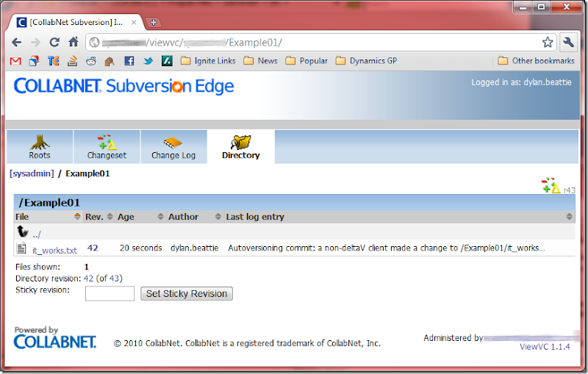Reload the page with the refresh icon
The image size is (588, 374).
[54, 43]
